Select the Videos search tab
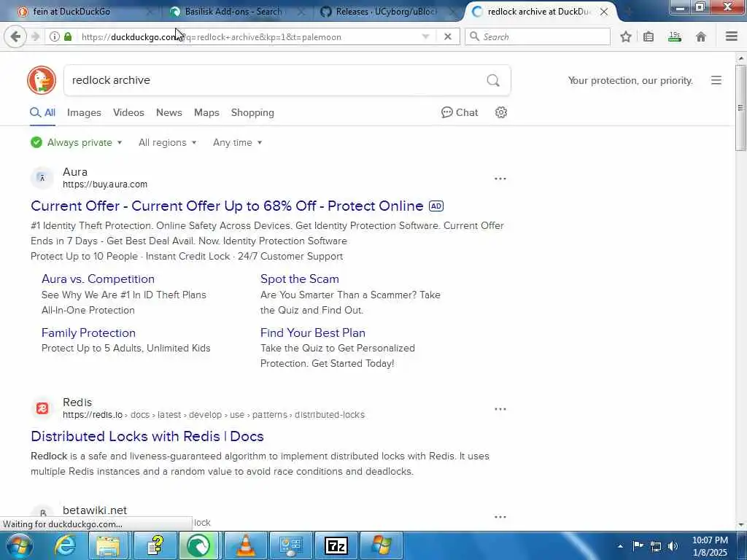The width and height of the screenshot is (747, 560). 128,112
